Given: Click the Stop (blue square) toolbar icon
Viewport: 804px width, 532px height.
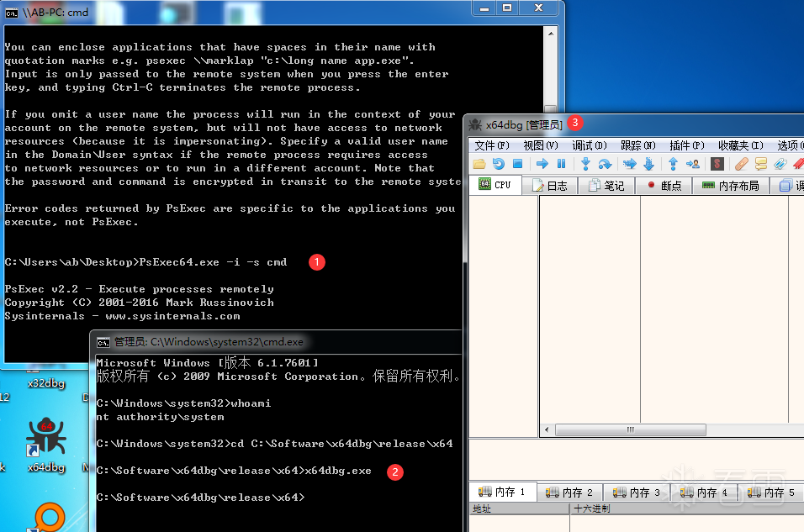Looking at the screenshot, I should [x=518, y=164].
